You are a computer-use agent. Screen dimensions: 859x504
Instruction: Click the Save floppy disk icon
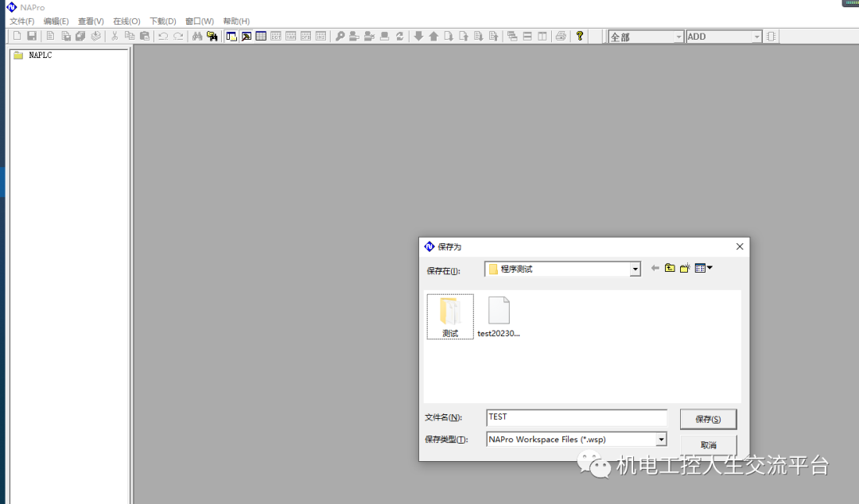[x=32, y=36]
